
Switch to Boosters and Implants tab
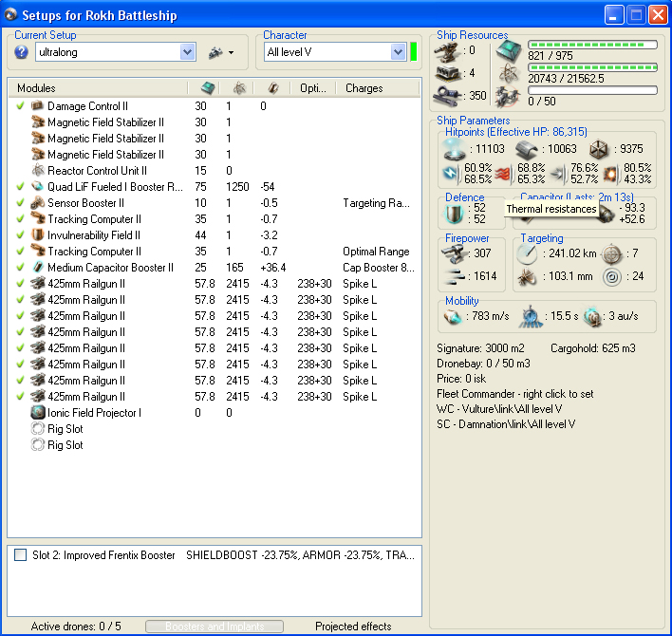pos(215,627)
